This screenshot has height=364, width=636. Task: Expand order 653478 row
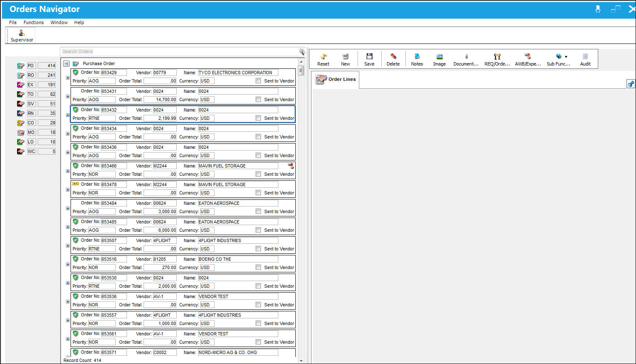68,189
